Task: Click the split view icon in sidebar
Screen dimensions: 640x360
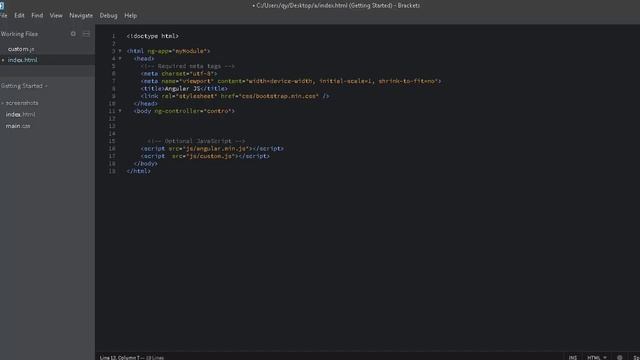Action: tap(86, 34)
